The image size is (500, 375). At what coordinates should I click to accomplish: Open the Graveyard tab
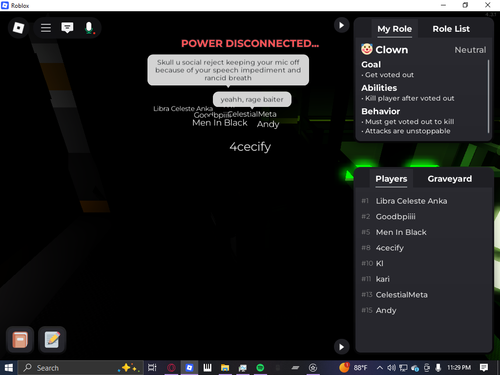click(x=450, y=179)
